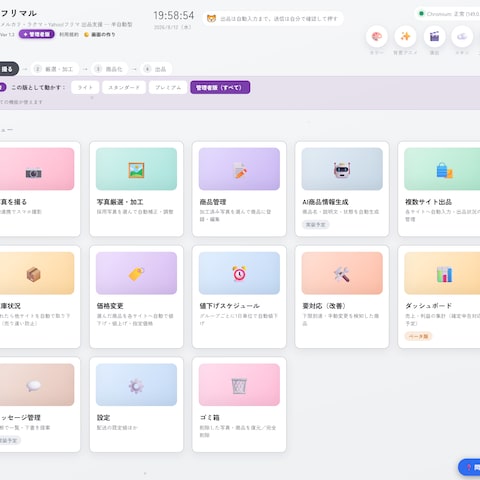Select the プレミアム plan option

point(168,87)
